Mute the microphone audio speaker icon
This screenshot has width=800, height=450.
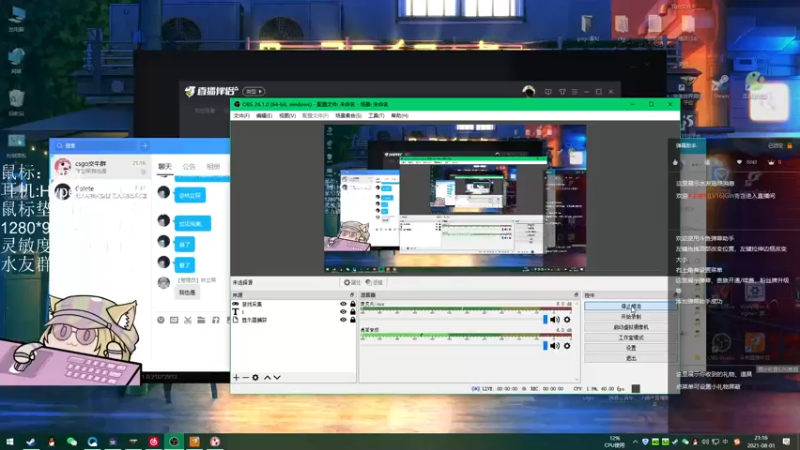tap(555, 319)
